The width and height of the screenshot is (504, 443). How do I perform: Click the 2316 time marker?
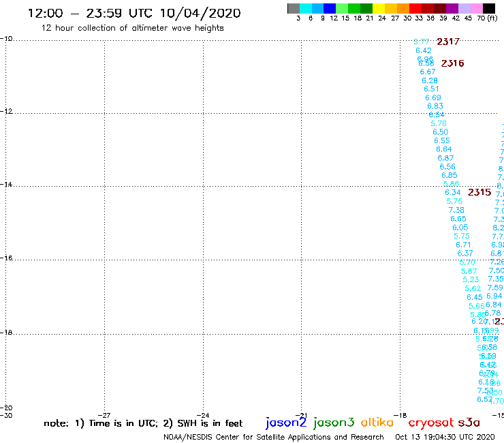452,63
